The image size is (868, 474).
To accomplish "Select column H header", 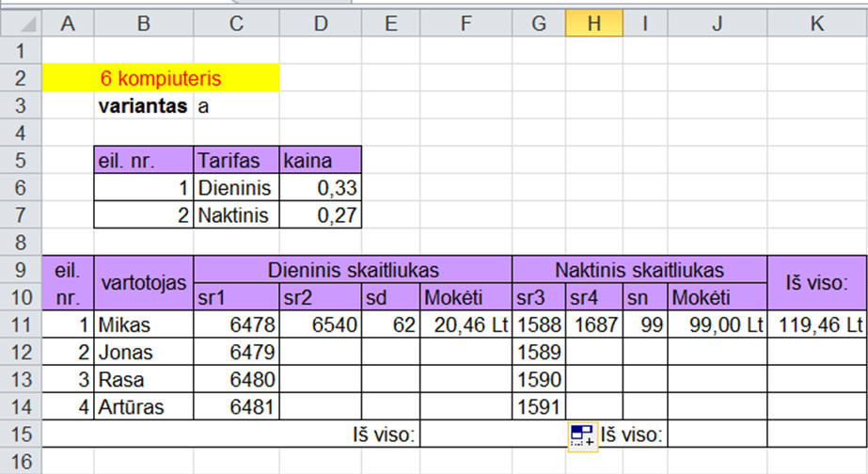I will click(x=594, y=24).
